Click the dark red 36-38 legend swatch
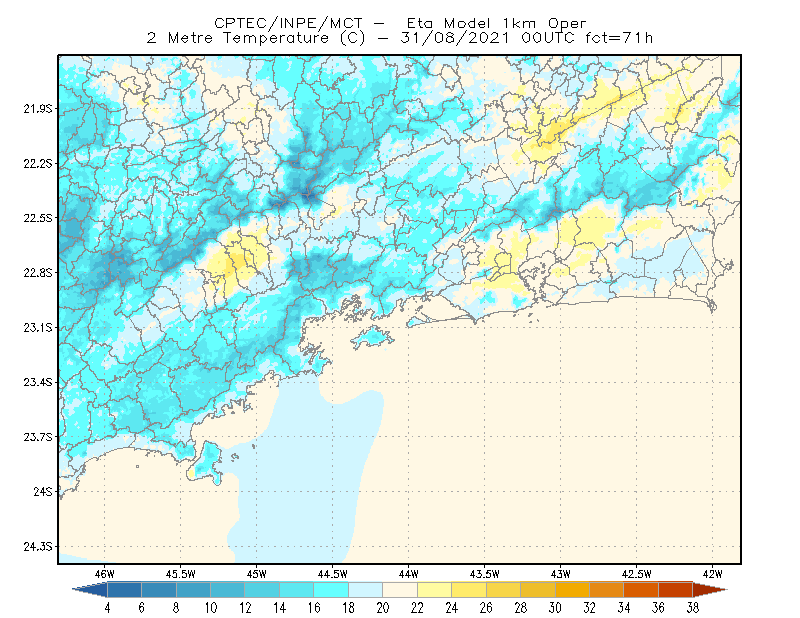Viewport: 800px width, 618px height. tap(676, 590)
